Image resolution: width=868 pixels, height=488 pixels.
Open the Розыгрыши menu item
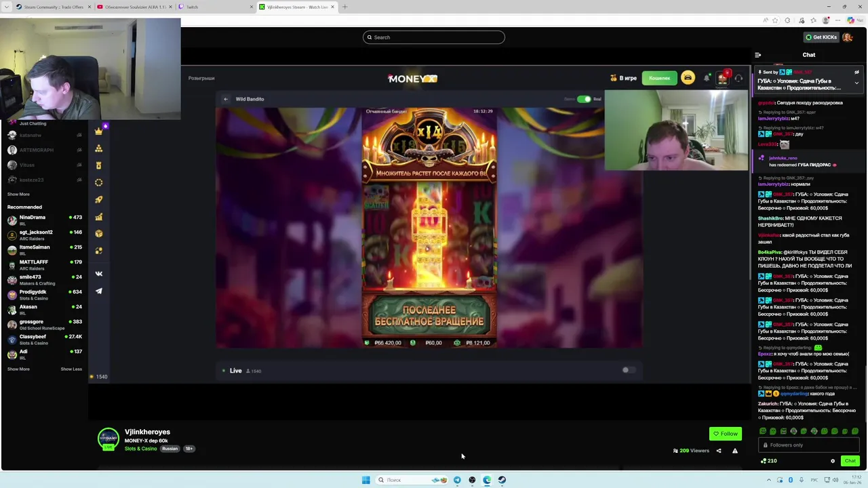[x=201, y=79]
